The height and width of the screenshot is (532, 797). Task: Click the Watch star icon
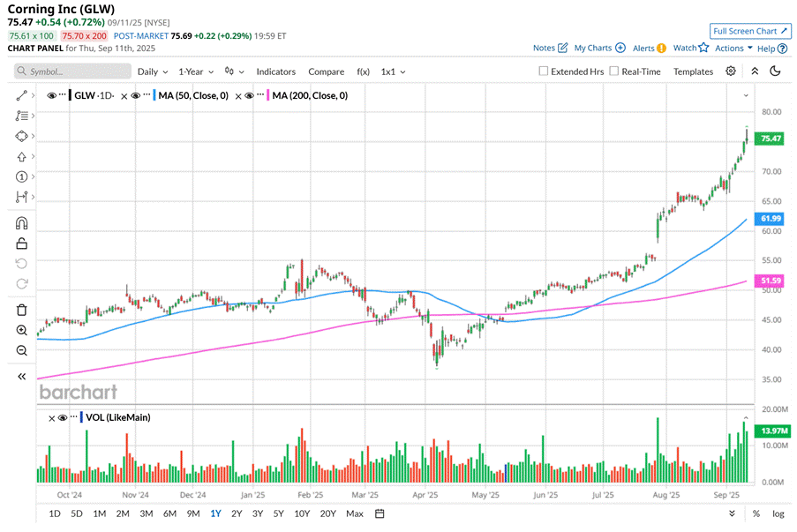[x=703, y=48]
